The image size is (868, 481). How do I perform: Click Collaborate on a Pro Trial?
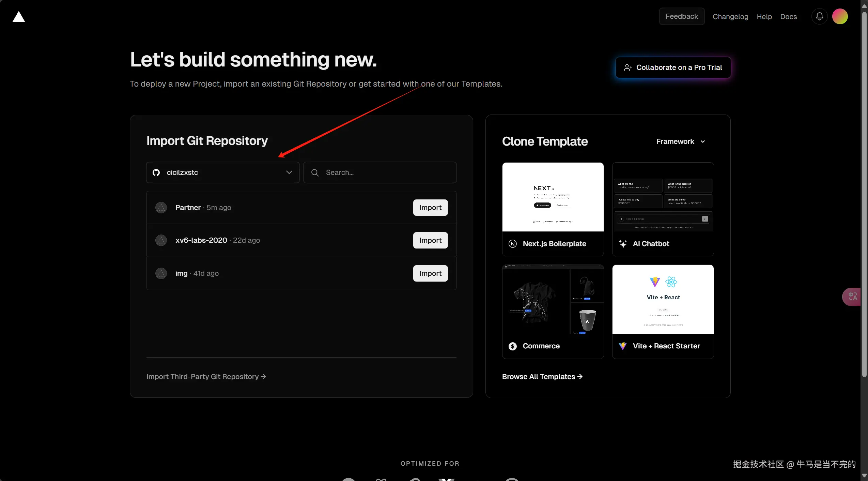[x=673, y=67]
